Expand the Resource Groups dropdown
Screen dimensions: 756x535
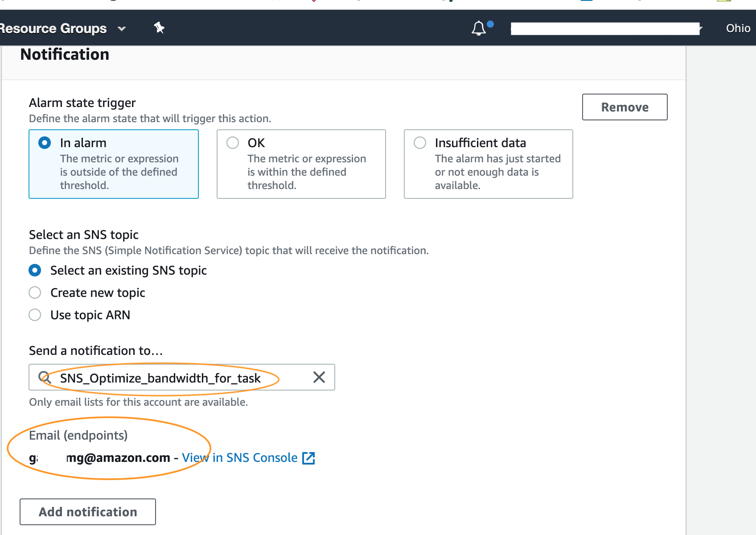point(121,28)
